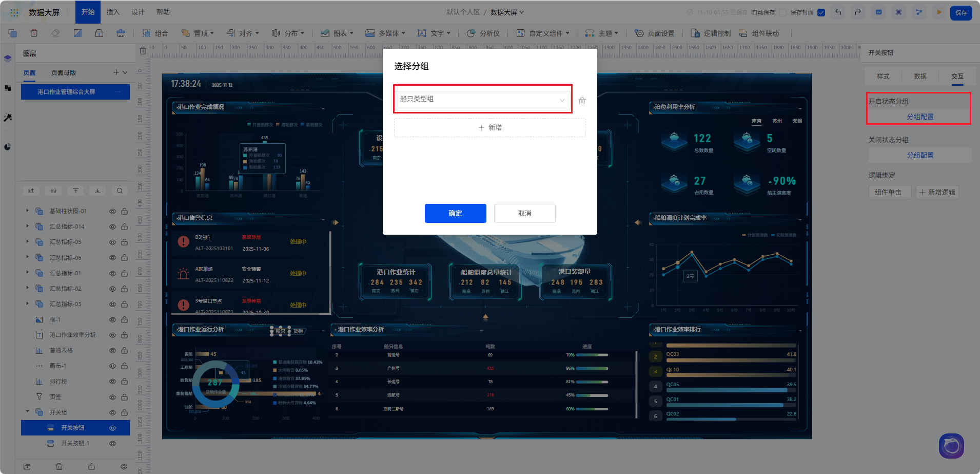Image resolution: width=980 pixels, height=474 pixels.
Task: Click the move-to-top layer icon
Action: pyautogui.click(x=75, y=191)
